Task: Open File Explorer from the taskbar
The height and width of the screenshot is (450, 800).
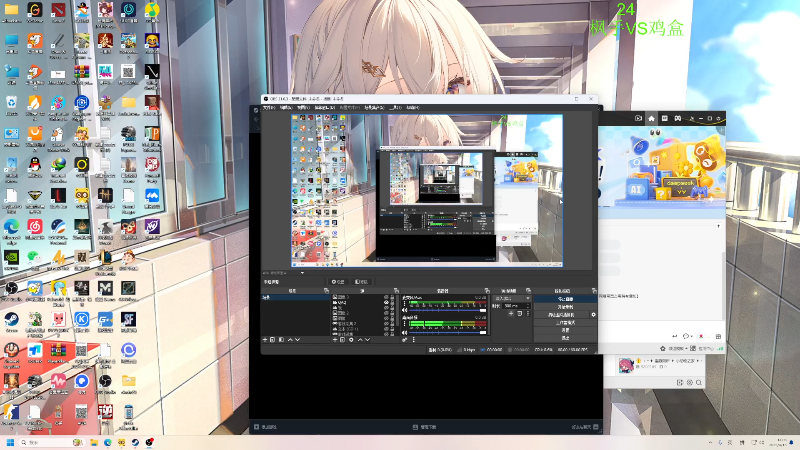Action: click(x=94, y=442)
